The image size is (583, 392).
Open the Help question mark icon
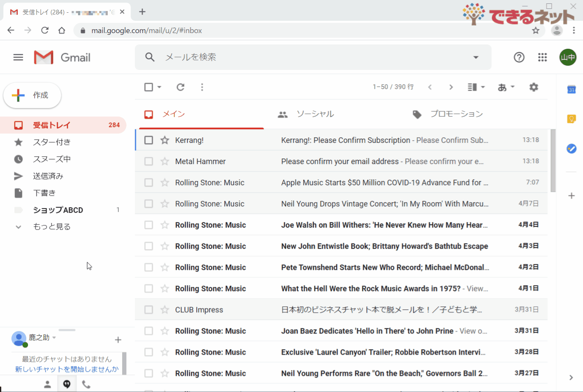click(519, 57)
